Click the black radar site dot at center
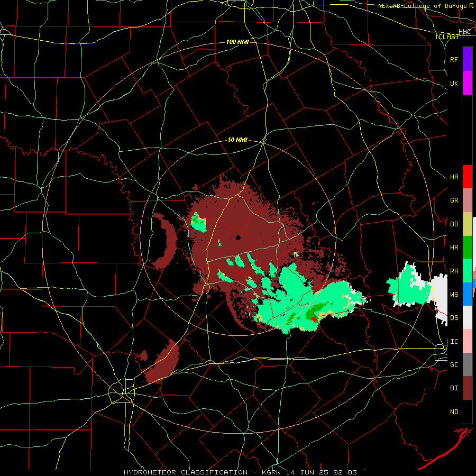 tap(239, 237)
